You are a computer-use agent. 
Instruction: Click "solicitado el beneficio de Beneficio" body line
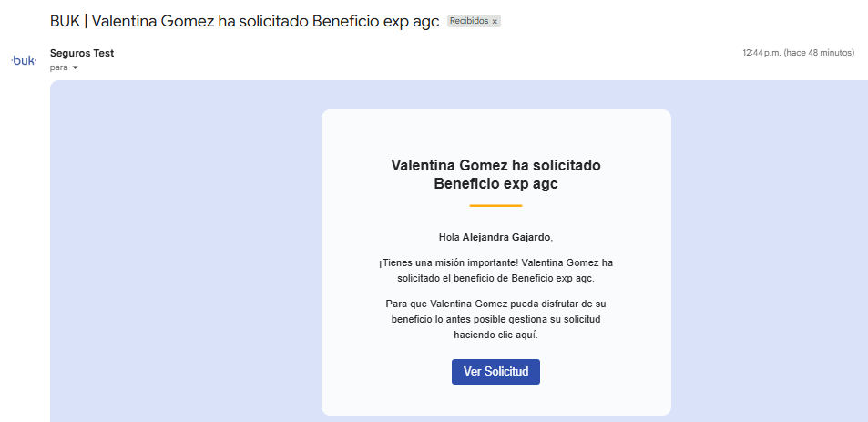(495, 278)
